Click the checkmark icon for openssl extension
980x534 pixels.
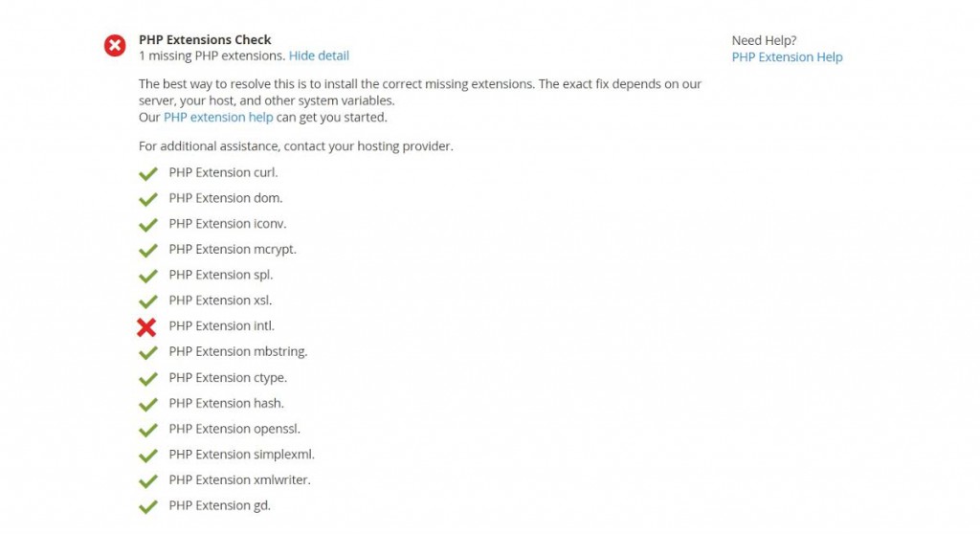(x=148, y=430)
